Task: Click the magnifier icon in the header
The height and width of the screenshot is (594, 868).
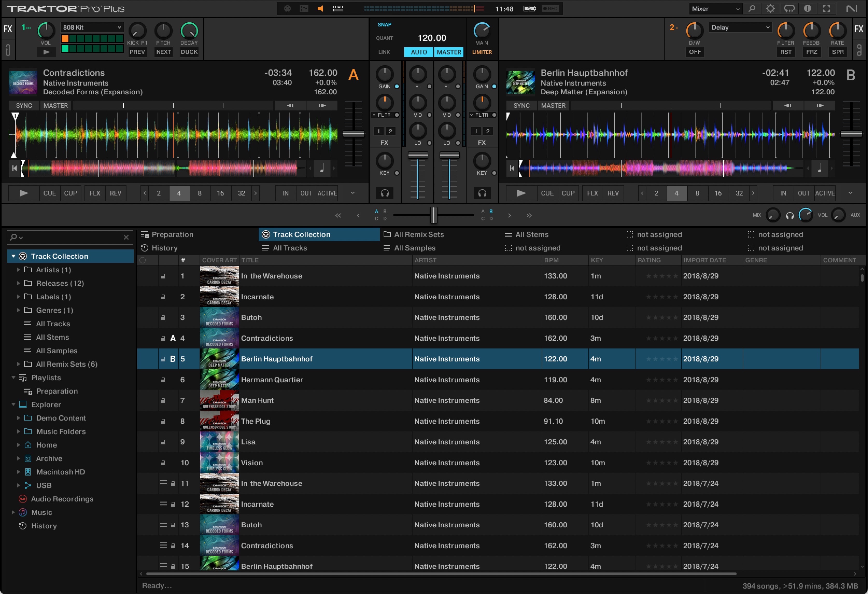Action: click(x=752, y=9)
